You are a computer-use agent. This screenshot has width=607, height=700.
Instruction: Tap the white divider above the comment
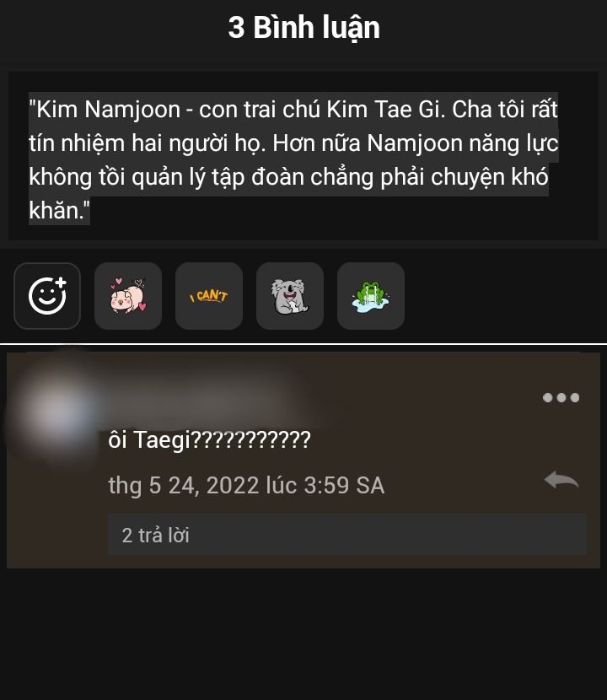tap(303, 344)
